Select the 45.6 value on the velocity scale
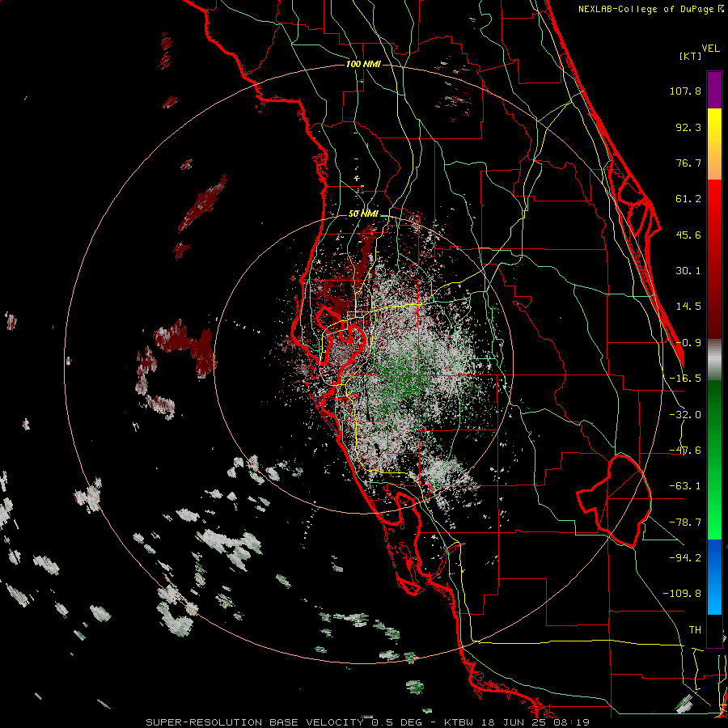Image resolution: width=728 pixels, height=728 pixels. point(688,235)
